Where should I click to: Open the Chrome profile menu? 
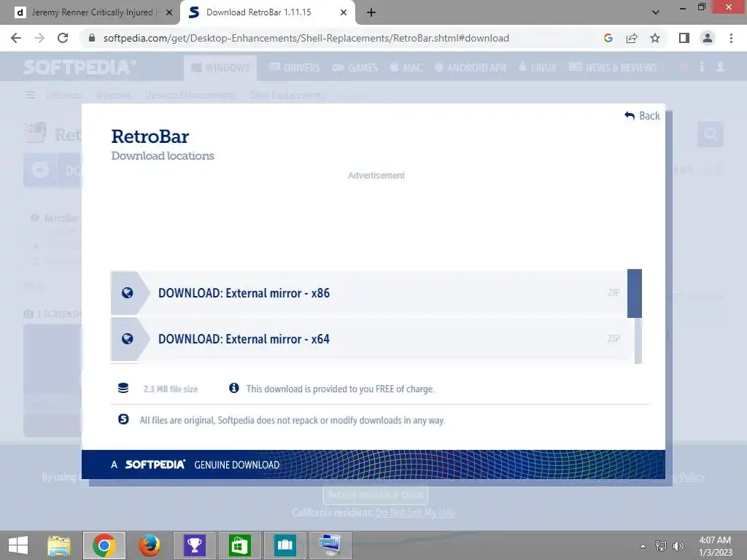708,38
